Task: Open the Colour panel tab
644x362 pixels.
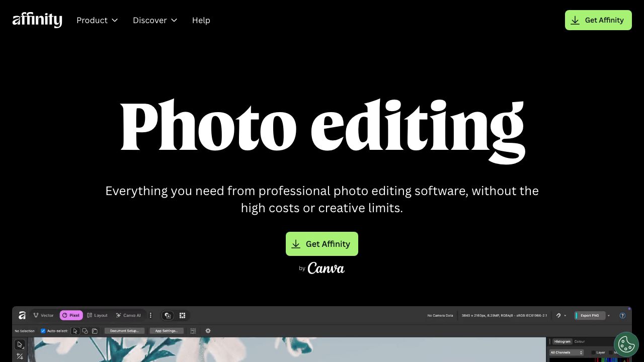Action: (580, 341)
